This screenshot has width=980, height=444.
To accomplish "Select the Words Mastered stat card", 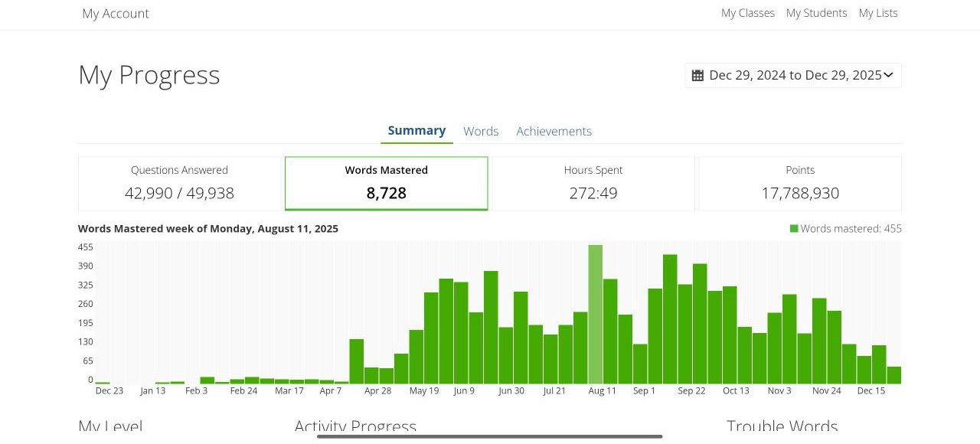I will [x=386, y=184].
